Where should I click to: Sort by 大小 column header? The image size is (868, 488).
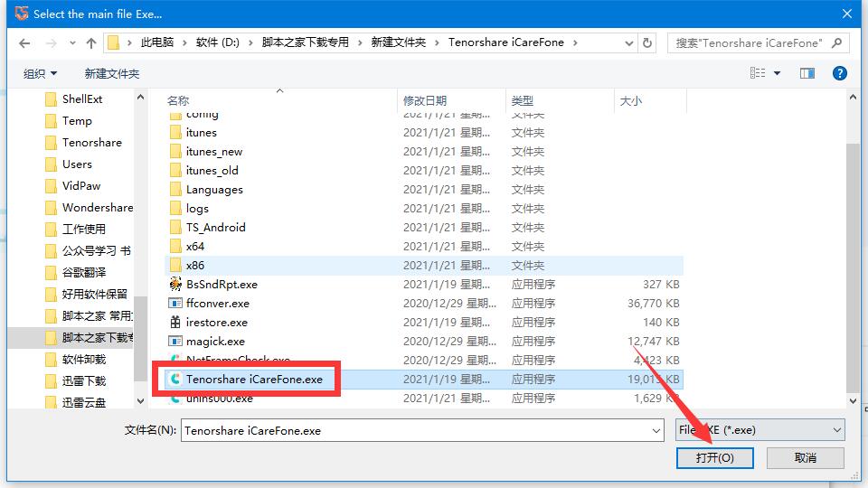(630, 100)
